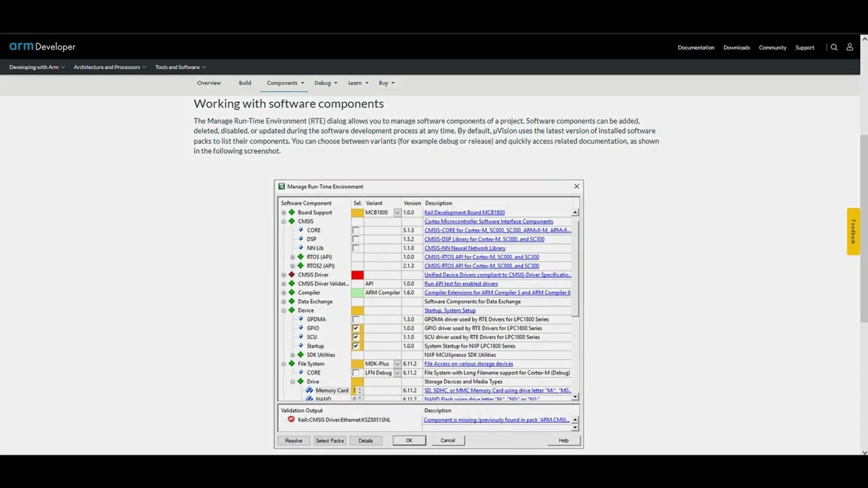
Task: Confirm the dialog with OK
Action: [x=409, y=441]
